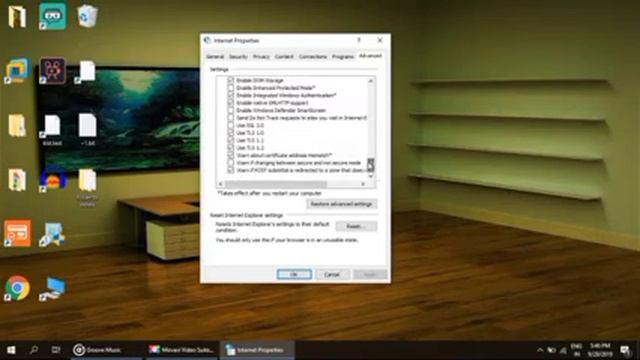This screenshot has width=640, height=360.
Task: Click the horizontal scrollbar thumb in settings list
Action: click(276, 184)
